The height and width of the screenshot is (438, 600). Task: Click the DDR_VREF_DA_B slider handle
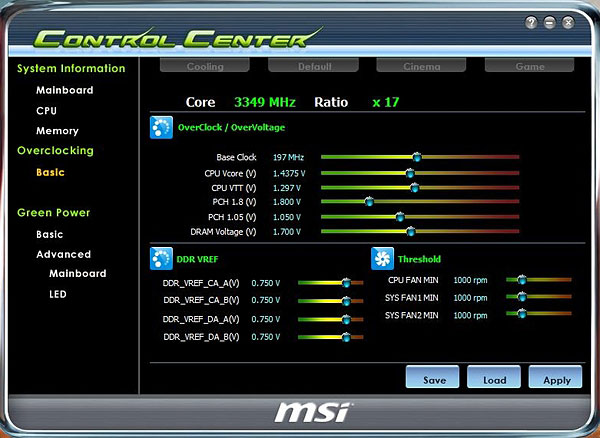click(346, 337)
